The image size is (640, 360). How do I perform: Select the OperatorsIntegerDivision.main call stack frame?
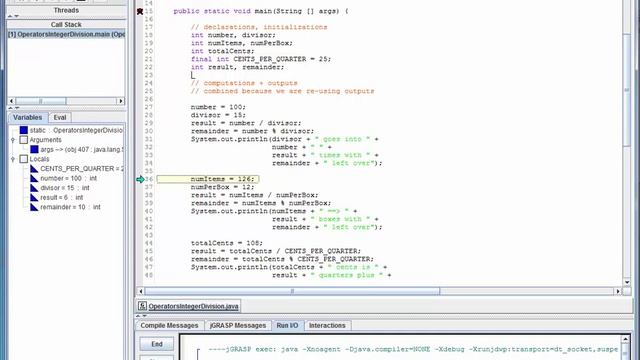pos(67,34)
